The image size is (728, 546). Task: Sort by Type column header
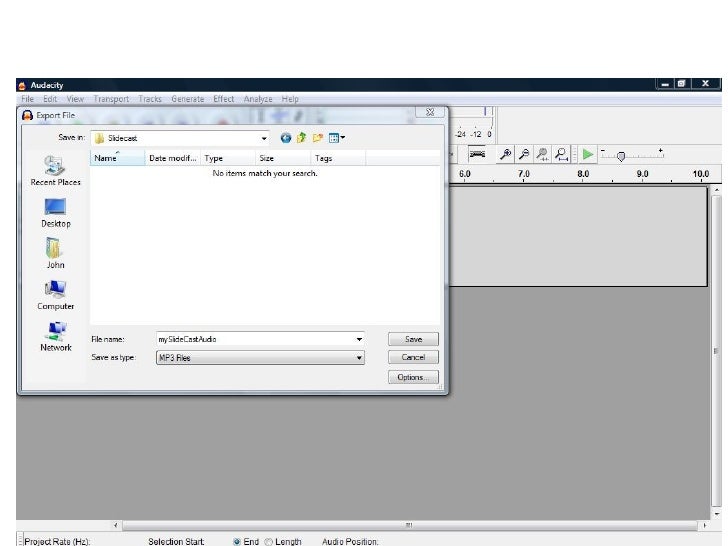coord(228,158)
